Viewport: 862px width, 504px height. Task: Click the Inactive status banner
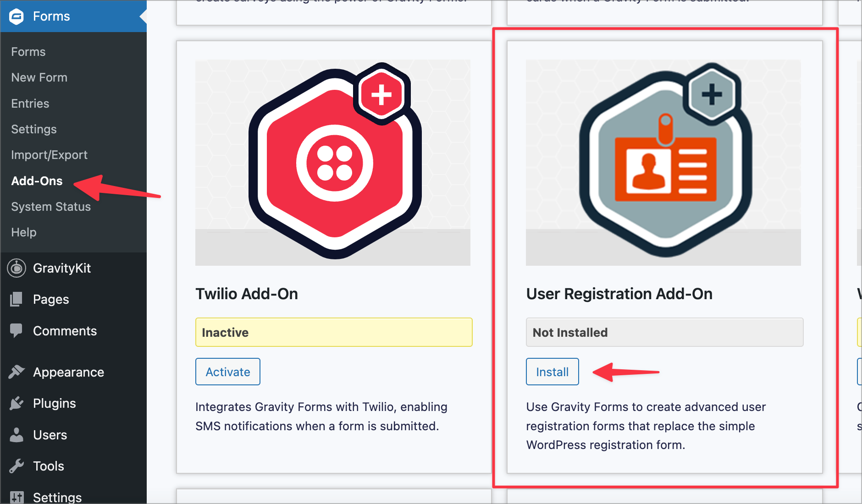[333, 332]
